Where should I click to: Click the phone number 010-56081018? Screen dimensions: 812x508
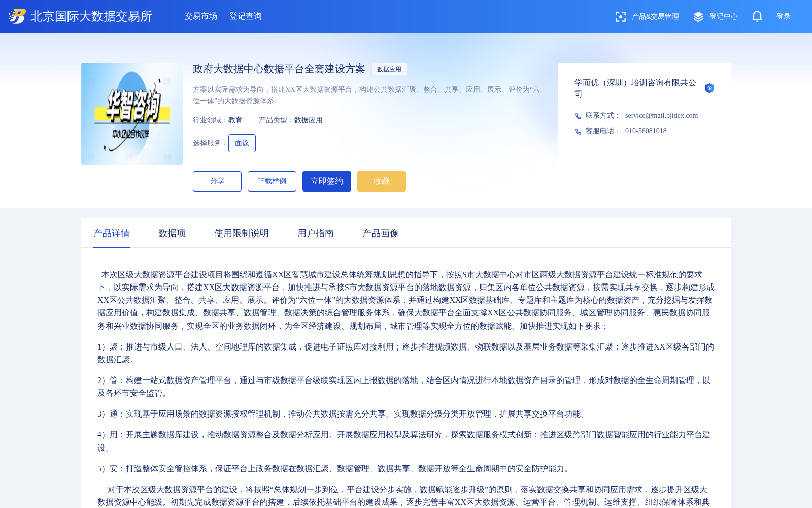click(646, 131)
